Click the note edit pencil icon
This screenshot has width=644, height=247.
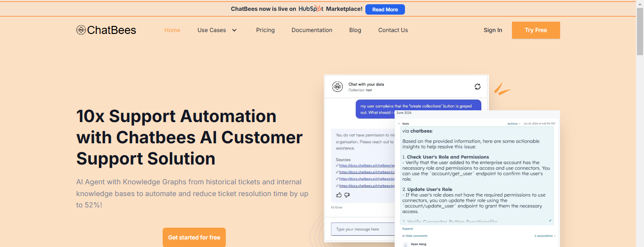tap(550, 221)
